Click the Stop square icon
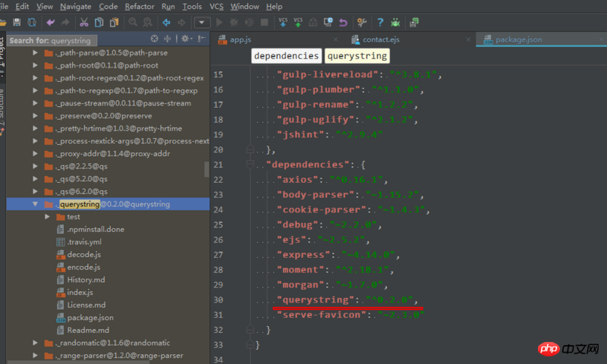607x364 pixels. 264,23
